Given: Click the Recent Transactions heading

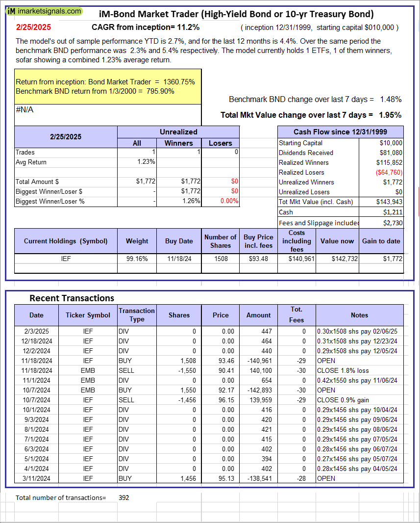Looking at the screenshot, I should click(72, 298).
